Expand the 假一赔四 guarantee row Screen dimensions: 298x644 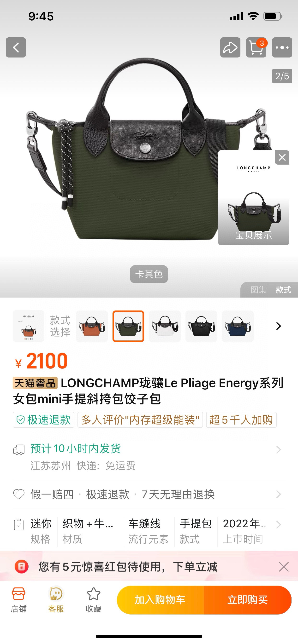click(149, 494)
